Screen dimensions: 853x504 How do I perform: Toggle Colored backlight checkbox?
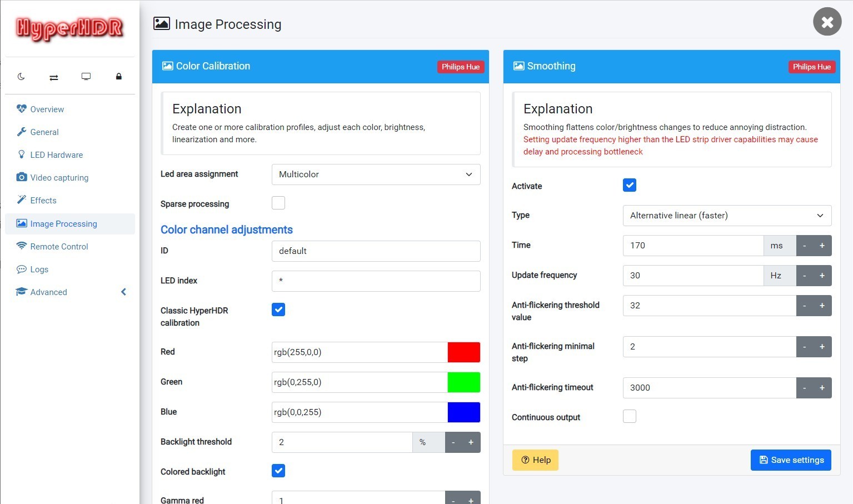(278, 471)
